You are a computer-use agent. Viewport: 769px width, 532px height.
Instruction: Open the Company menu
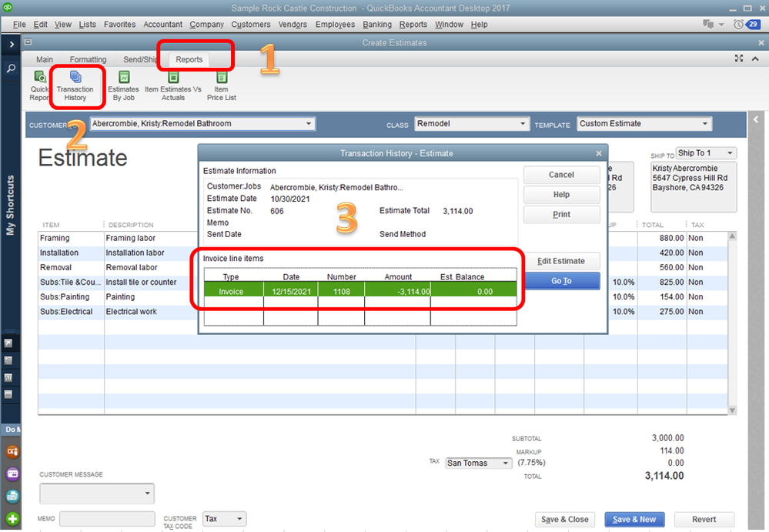tap(206, 24)
